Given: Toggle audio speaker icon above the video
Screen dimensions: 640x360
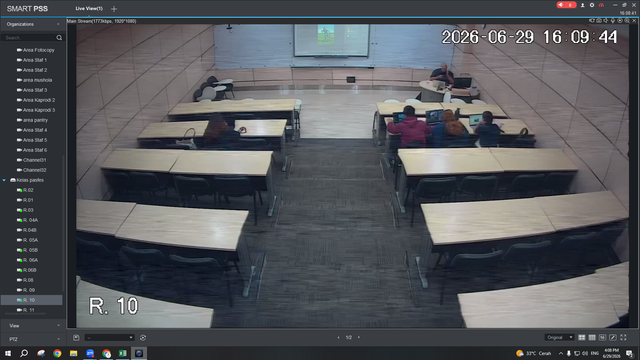Looking at the screenshot, I should (606, 20).
